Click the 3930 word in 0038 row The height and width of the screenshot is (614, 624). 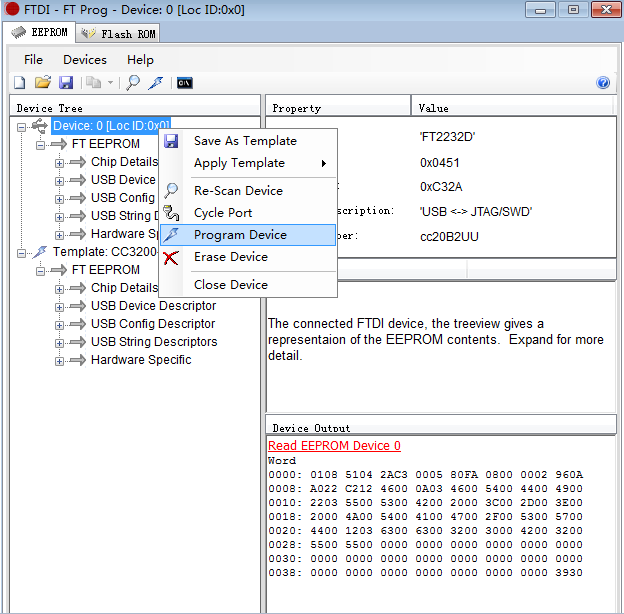(x=569, y=573)
